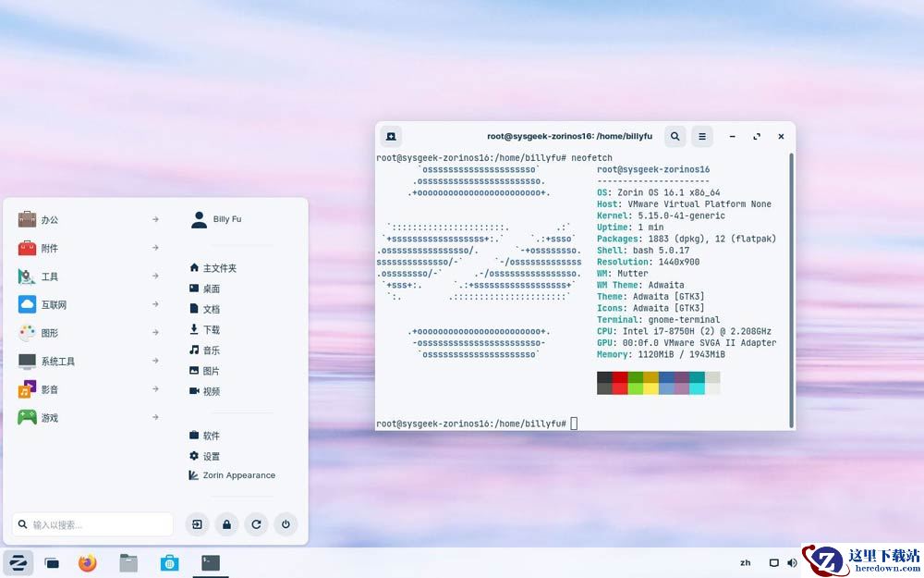Click the terminal vertical scrollbar
This screenshot has width=924, height=578.
(791, 290)
